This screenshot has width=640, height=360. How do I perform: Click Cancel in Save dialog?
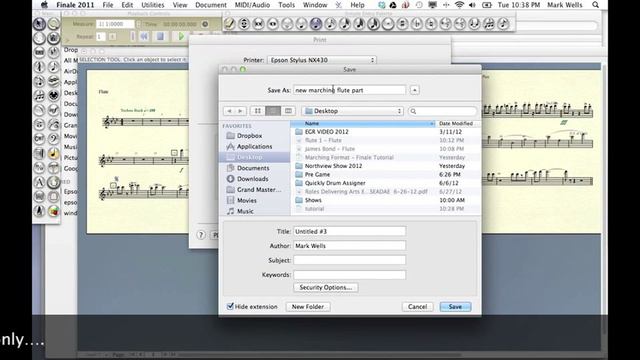(418, 307)
